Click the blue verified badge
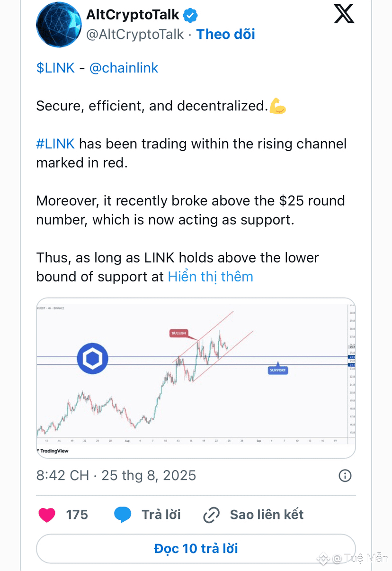Screen dimensions: 392x571 (190, 15)
